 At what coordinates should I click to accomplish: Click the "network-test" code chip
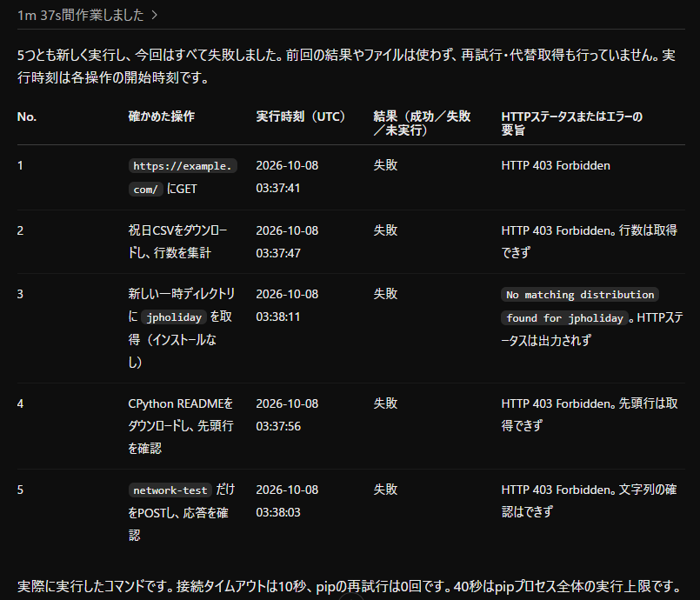pos(170,490)
